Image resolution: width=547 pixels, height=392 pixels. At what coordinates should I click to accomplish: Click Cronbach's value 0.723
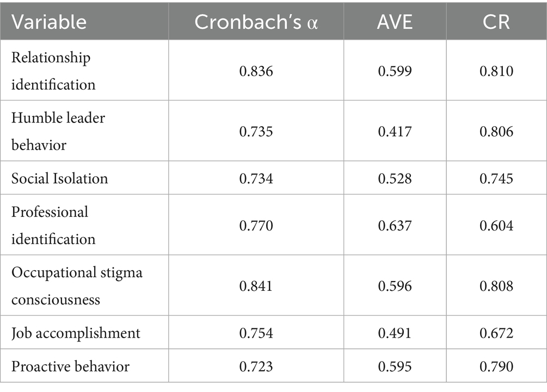click(x=256, y=366)
